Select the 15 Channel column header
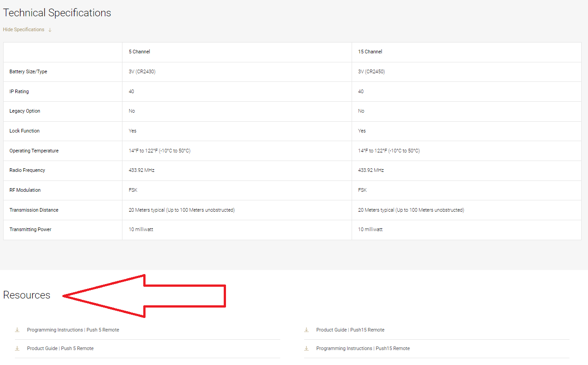 370,52
